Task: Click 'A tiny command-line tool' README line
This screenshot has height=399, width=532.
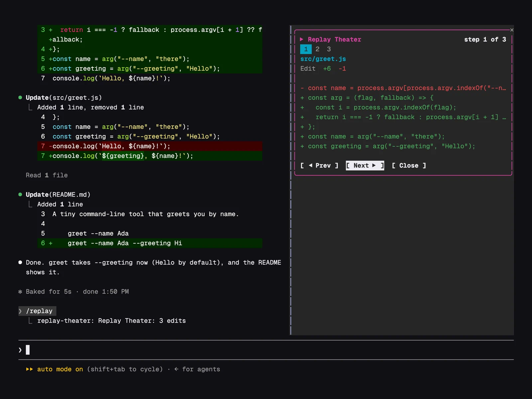Action: tap(146, 214)
